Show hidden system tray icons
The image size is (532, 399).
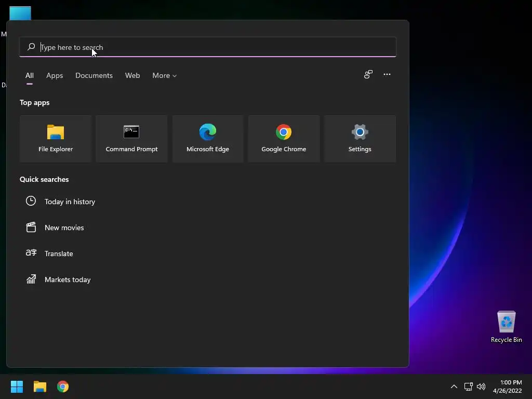tap(454, 387)
